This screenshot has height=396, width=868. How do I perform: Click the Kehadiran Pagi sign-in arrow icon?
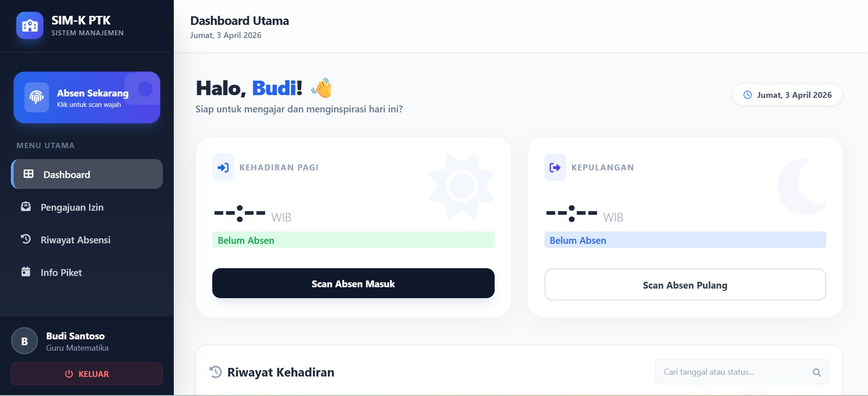(x=223, y=168)
